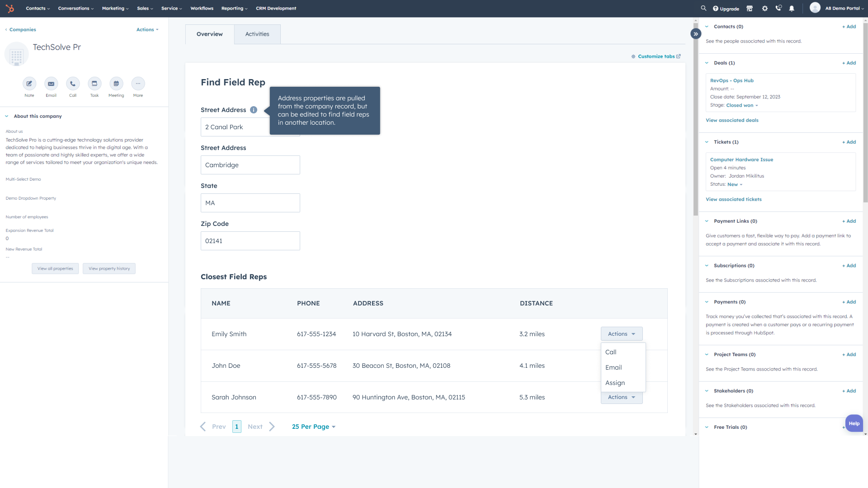The height and width of the screenshot is (488, 868).
Task: Go back to Companies list
Action: click(x=21, y=29)
